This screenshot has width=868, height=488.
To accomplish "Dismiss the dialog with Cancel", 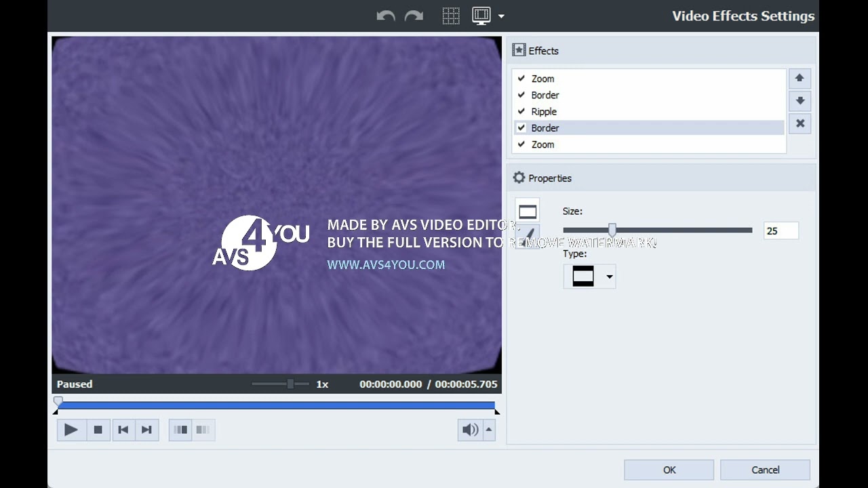I will point(765,470).
